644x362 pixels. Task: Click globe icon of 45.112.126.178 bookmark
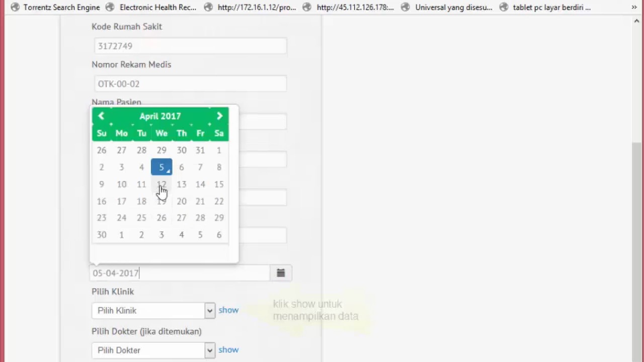308,8
